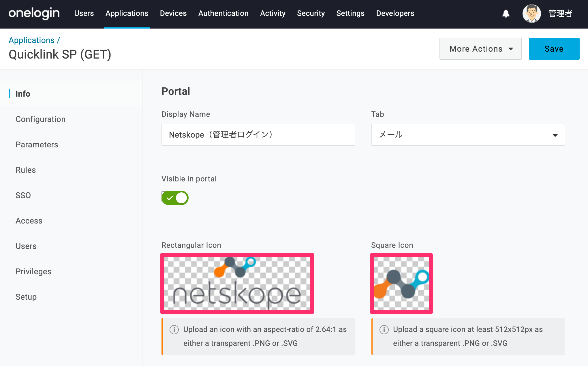The width and height of the screenshot is (588, 366).
Task: Open the Settings menu
Action: pyautogui.click(x=350, y=13)
